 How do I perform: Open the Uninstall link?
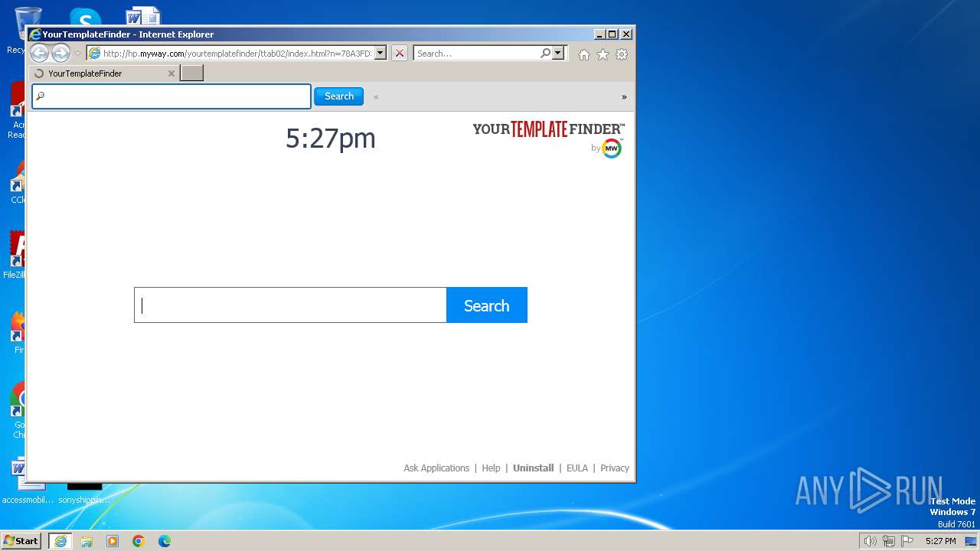[x=533, y=468]
